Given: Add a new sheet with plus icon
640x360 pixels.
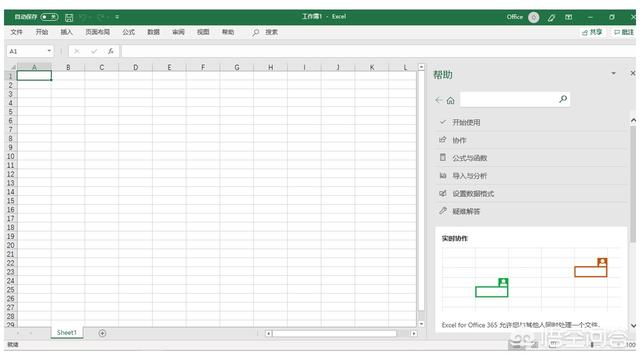Looking at the screenshot, I should coord(102,333).
